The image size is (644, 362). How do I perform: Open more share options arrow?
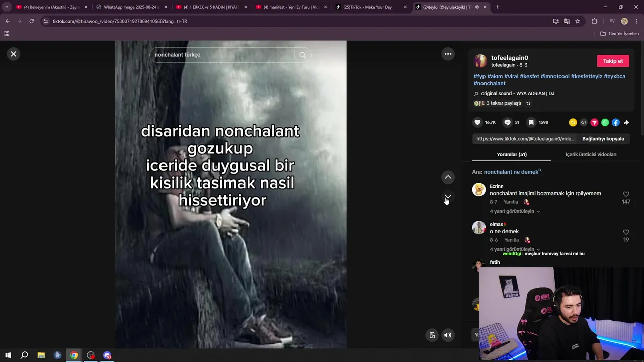[x=626, y=122]
